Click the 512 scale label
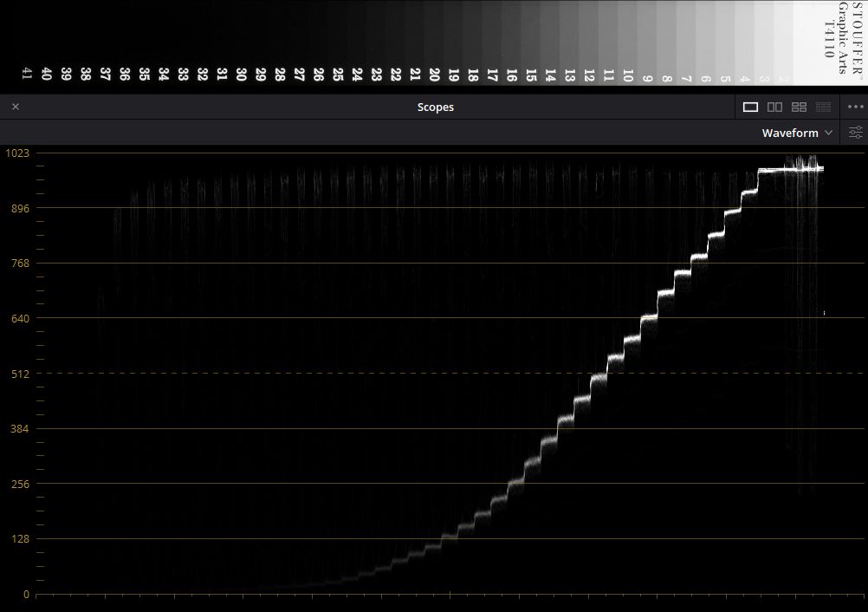868x612 pixels. pyautogui.click(x=20, y=374)
